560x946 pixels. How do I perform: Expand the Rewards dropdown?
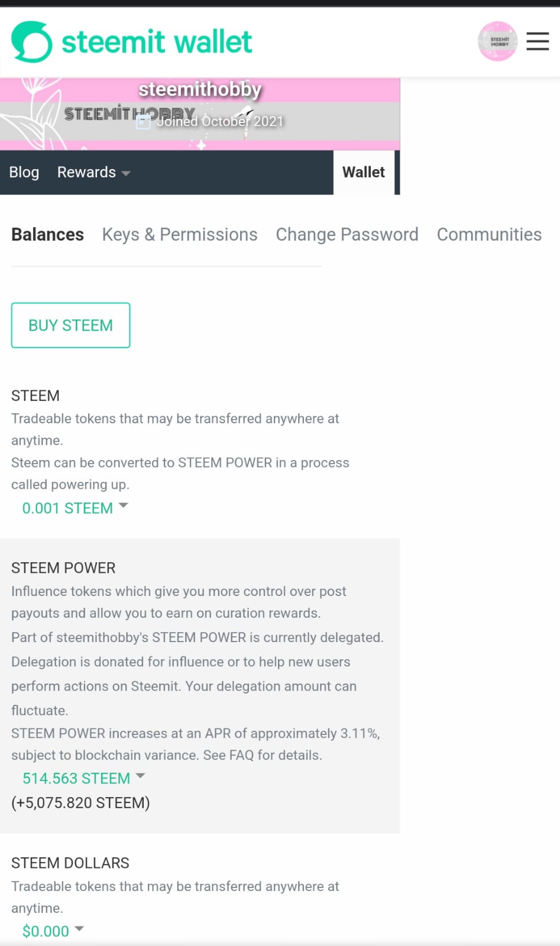[93, 173]
